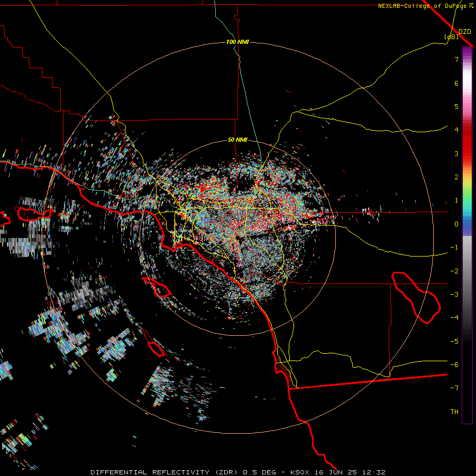Click the -5 dB scale value

pyautogui.click(x=454, y=342)
